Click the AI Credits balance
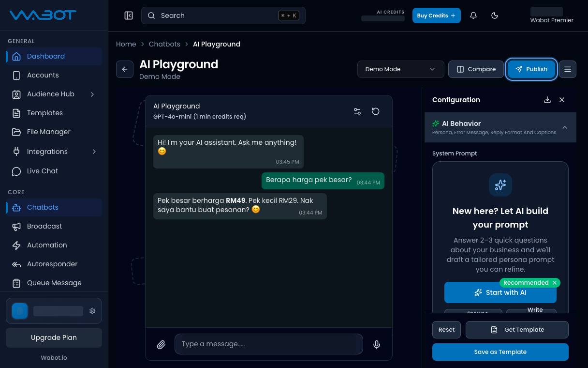This screenshot has height=368, width=588. [383, 18]
